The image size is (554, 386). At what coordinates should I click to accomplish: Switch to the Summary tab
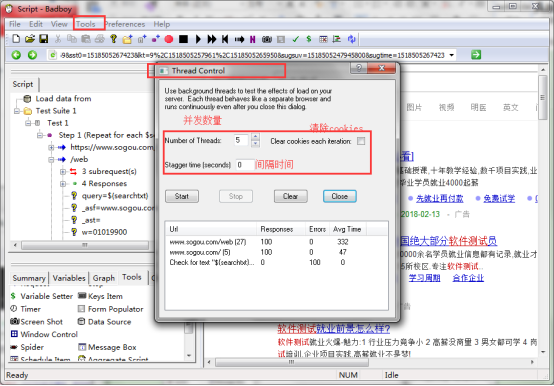pyautogui.click(x=29, y=278)
